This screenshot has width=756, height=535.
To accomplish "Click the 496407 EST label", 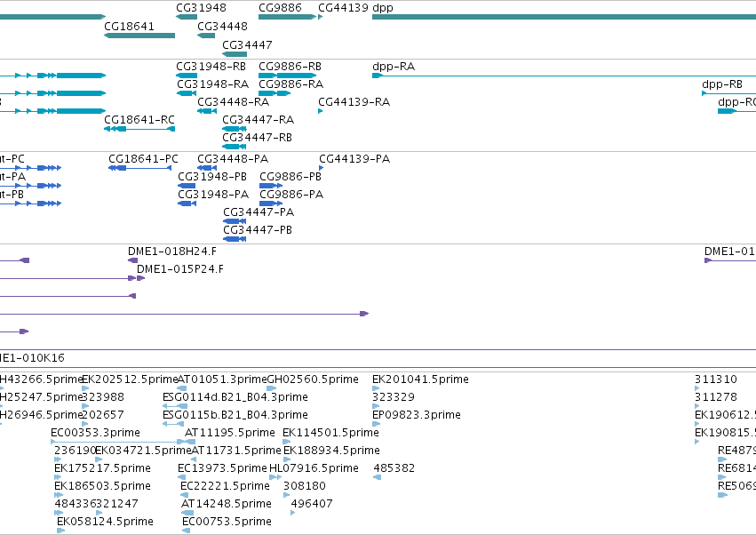I will click(x=312, y=504).
